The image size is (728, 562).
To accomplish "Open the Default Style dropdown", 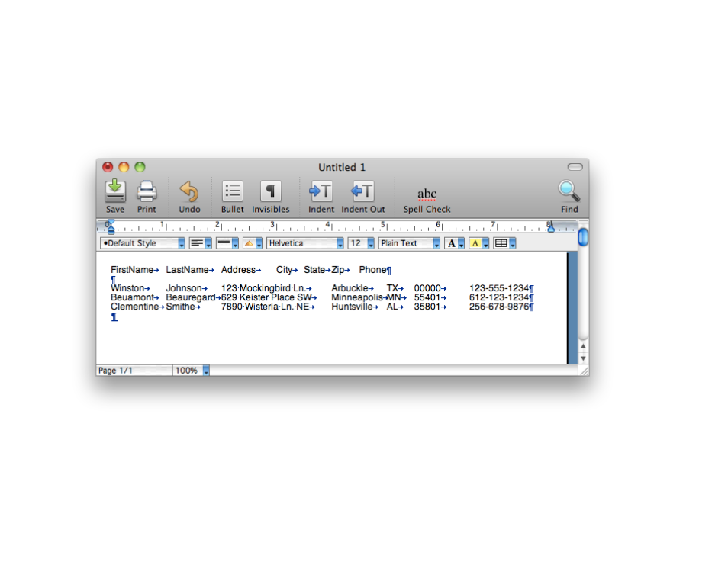I will pyautogui.click(x=143, y=243).
